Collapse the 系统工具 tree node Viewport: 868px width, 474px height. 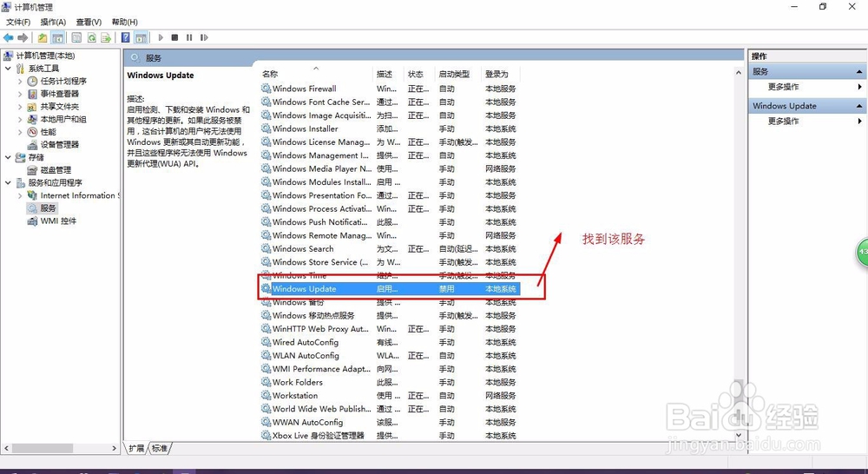click(x=8, y=69)
